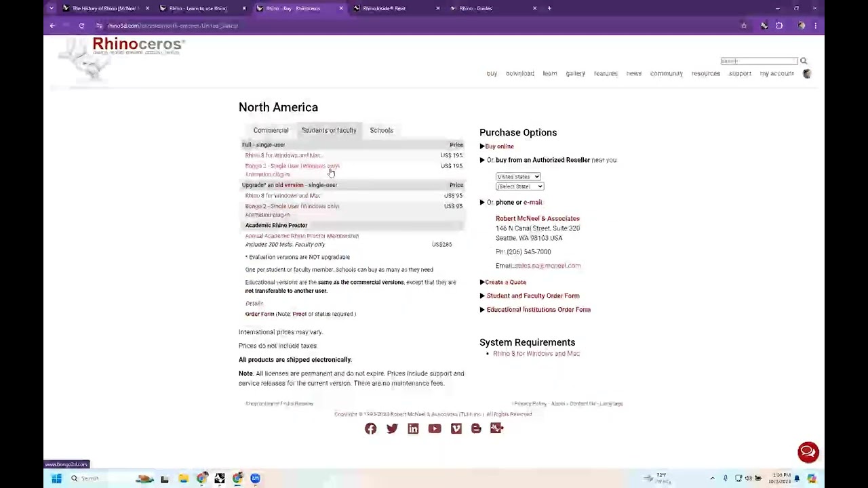Open the Robert McNeel & Associates link
Screen dimensions: 868x488
click(538, 218)
